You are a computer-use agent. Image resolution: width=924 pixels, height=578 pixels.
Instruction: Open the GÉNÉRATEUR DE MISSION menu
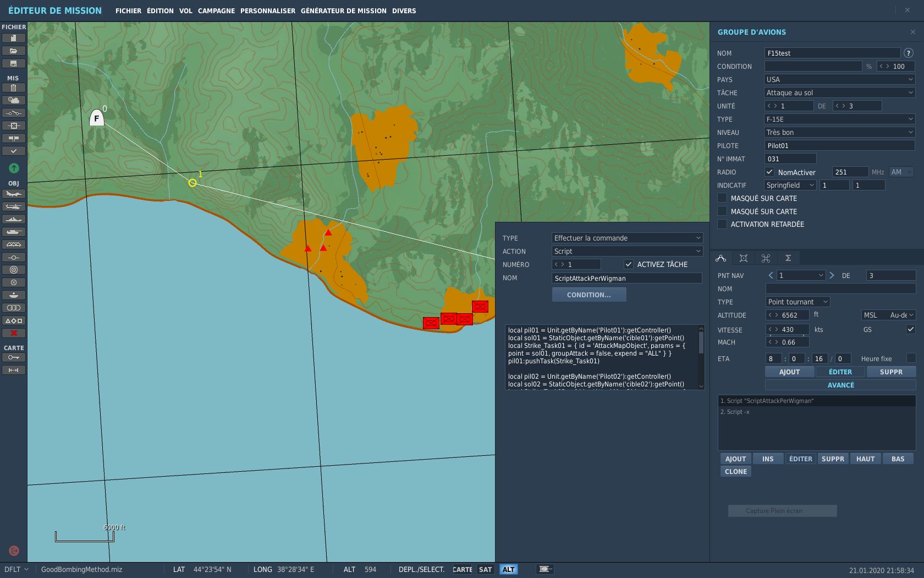tap(343, 11)
